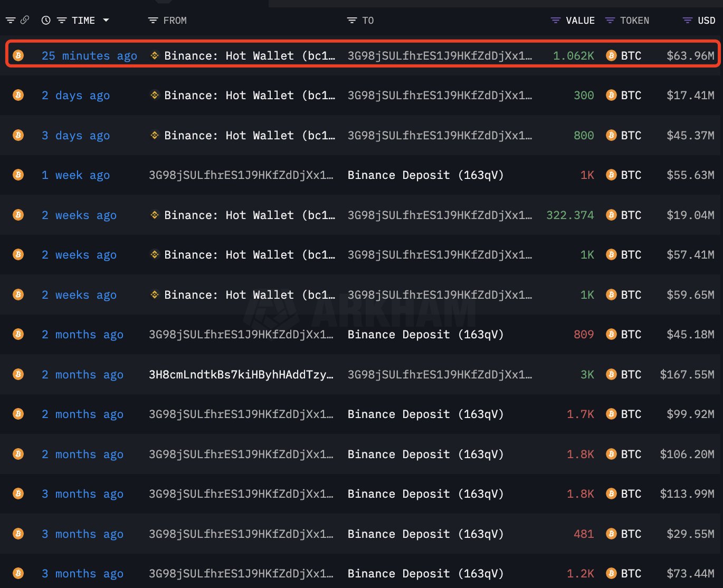Click the chain link icon in the header
723x588 pixels.
tap(25, 20)
